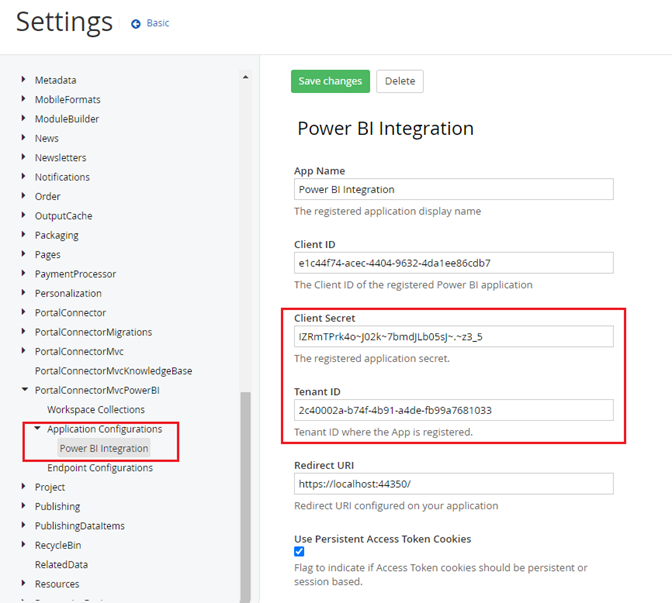Viewport: 672px width, 603px height.
Task: Open PortalConnectorMvcKnowledgeBase settings
Action: coord(114,371)
